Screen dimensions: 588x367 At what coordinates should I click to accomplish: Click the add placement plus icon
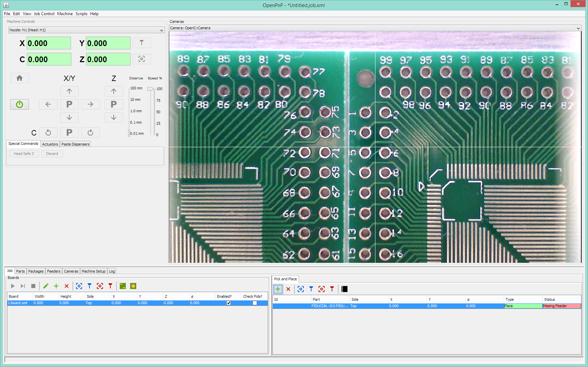tap(278, 289)
